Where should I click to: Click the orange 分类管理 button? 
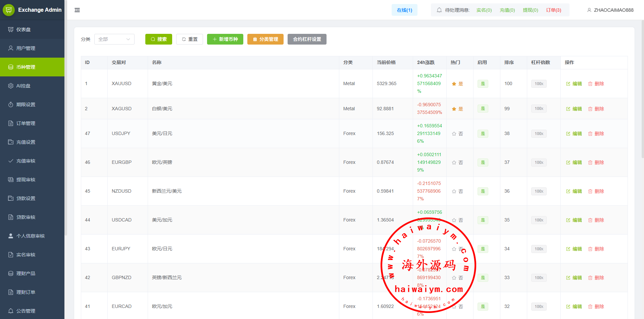click(265, 39)
